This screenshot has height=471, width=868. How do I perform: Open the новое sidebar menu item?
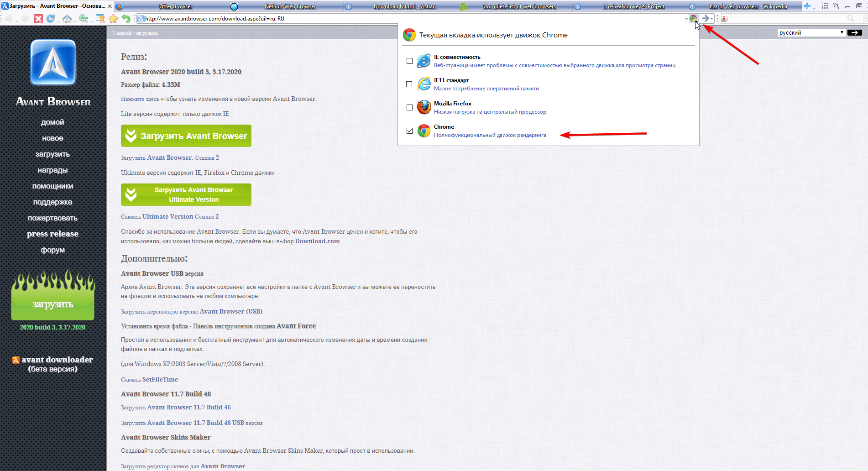[x=52, y=138]
